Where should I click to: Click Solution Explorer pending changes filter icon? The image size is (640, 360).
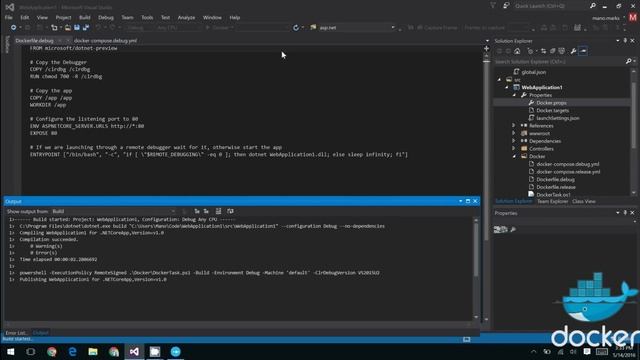[x=530, y=51]
